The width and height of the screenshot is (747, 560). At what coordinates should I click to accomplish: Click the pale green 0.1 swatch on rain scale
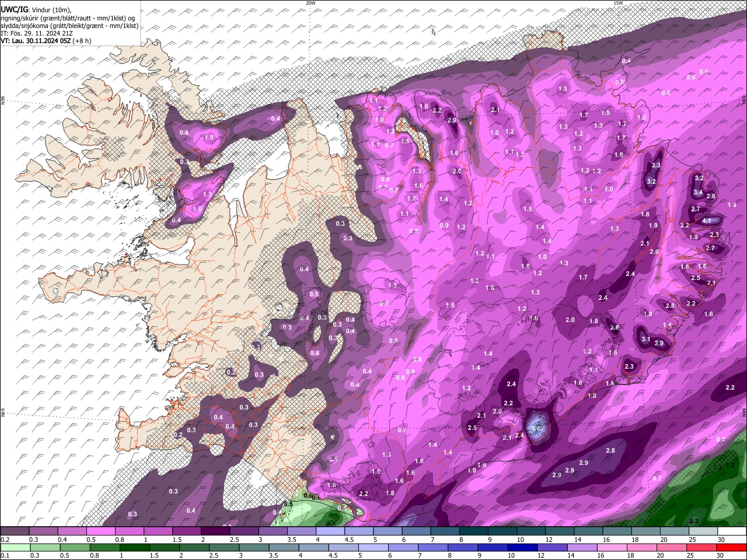[15, 547]
